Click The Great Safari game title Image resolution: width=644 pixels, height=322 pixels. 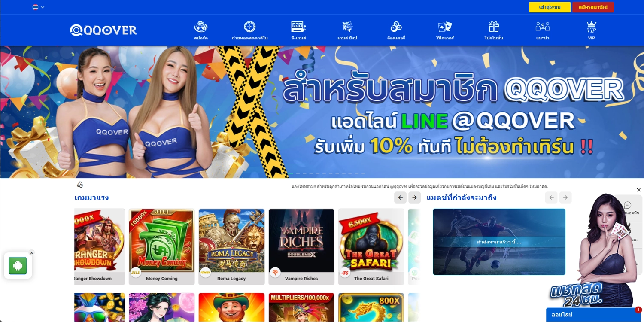click(x=371, y=279)
